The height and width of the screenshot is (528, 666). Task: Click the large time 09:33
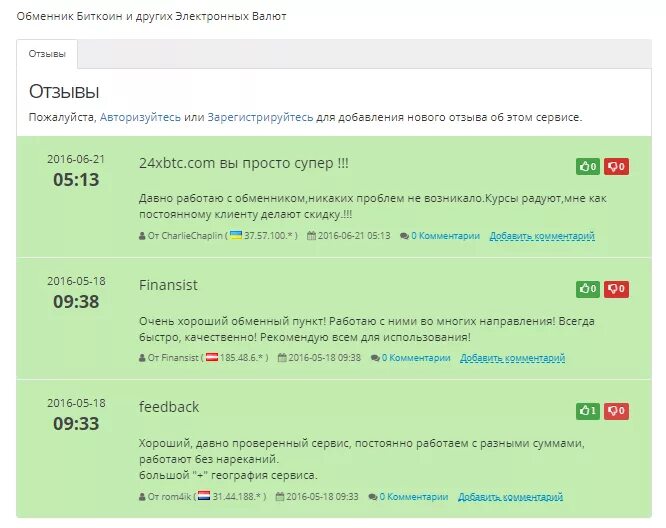click(x=76, y=424)
